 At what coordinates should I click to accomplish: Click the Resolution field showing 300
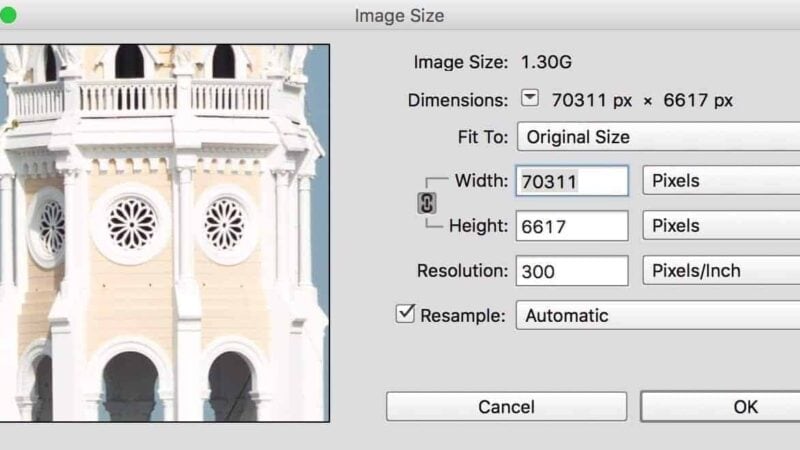(x=572, y=271)
